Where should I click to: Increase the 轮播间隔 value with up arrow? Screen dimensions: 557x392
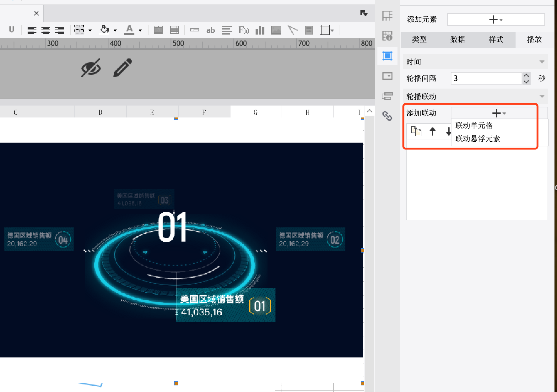526,75
